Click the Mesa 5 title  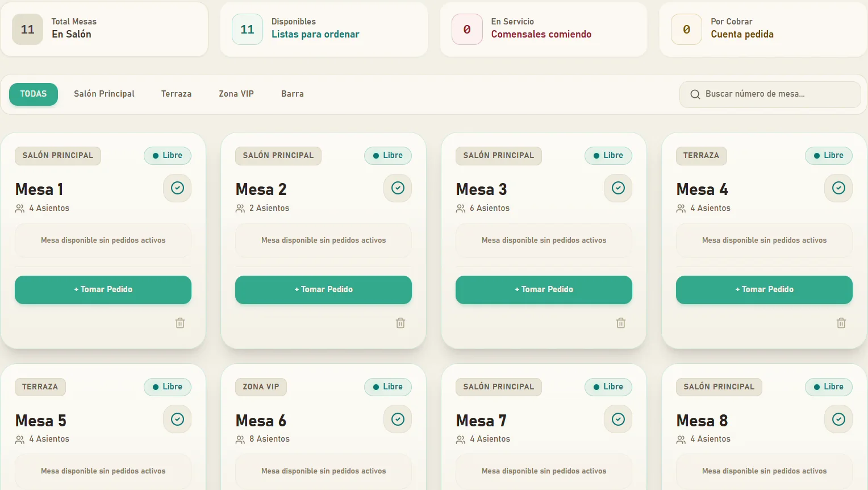41,421
